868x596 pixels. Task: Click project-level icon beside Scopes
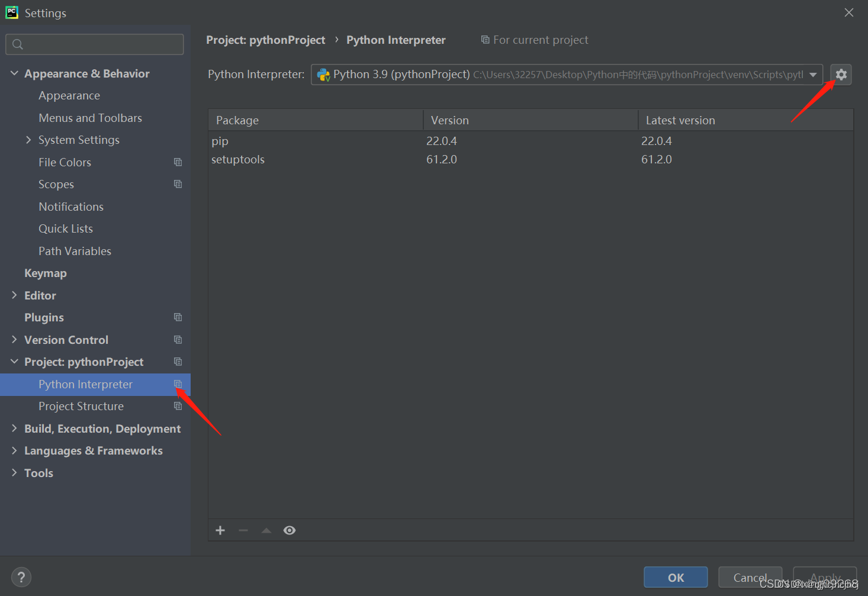click(x=178, y=184)
